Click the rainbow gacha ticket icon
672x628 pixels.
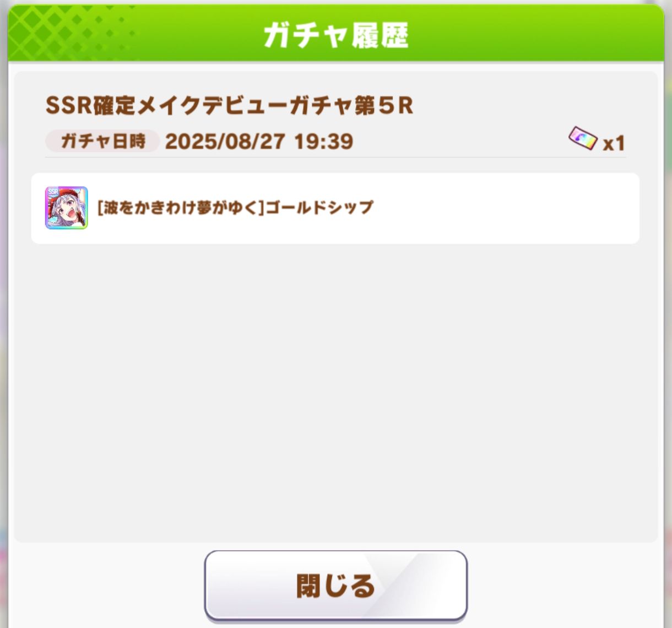pyautogui.click(x=583, y=139)
